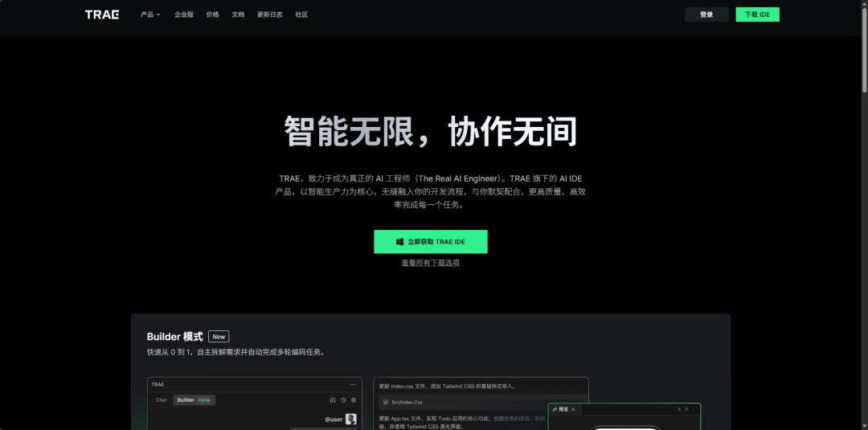Open the 查看所有下载选项 link

[x=431, y=263]
